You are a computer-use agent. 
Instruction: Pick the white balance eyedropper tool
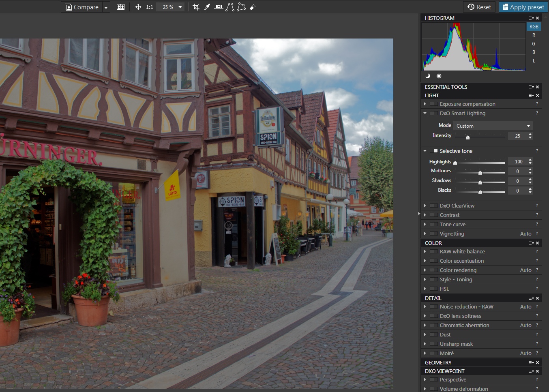[x=207, y=7]
